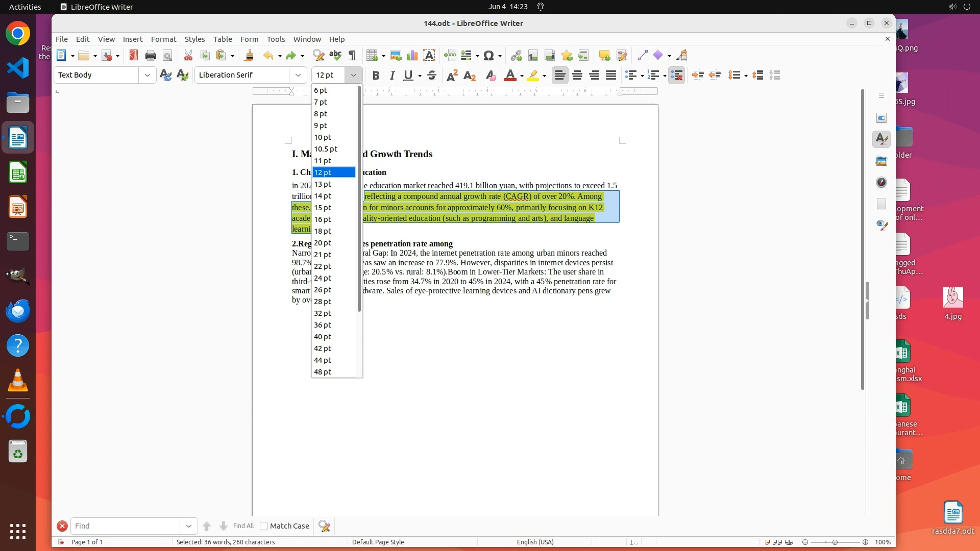The height and width of the screenshot is (551, 980).
Task: Click the Insert Image icon
Action: click(x=395, y=56)
